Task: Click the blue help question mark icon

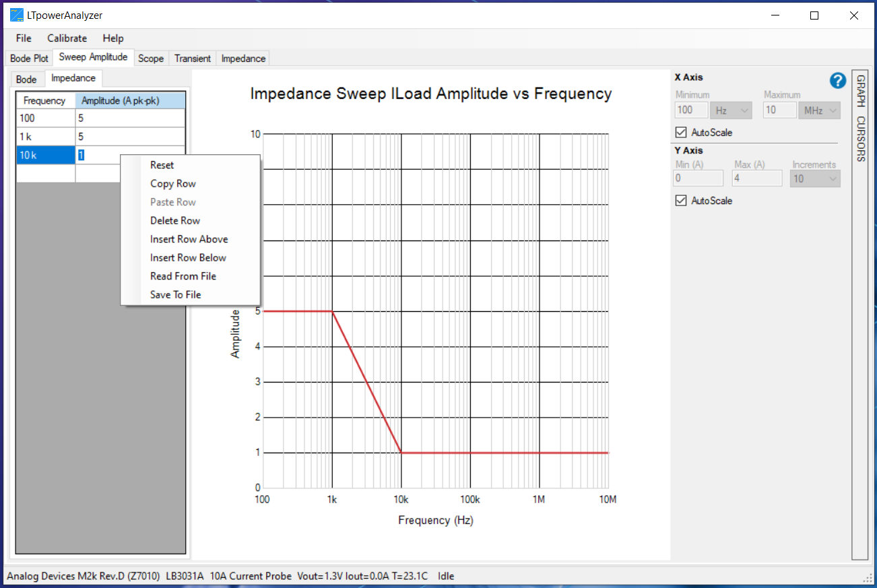Action: 837,81
